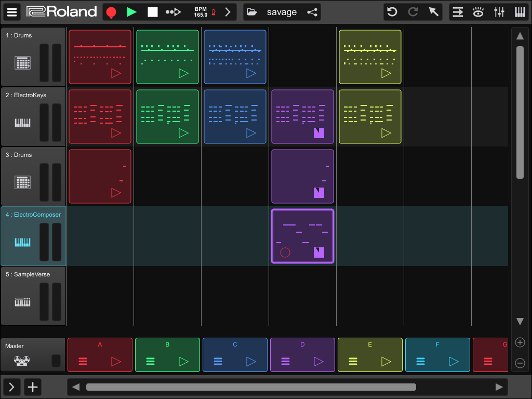532x399 pixels.
Task: Arm record circle in ElectroComposer purple clip
Action: click(285, 252)
